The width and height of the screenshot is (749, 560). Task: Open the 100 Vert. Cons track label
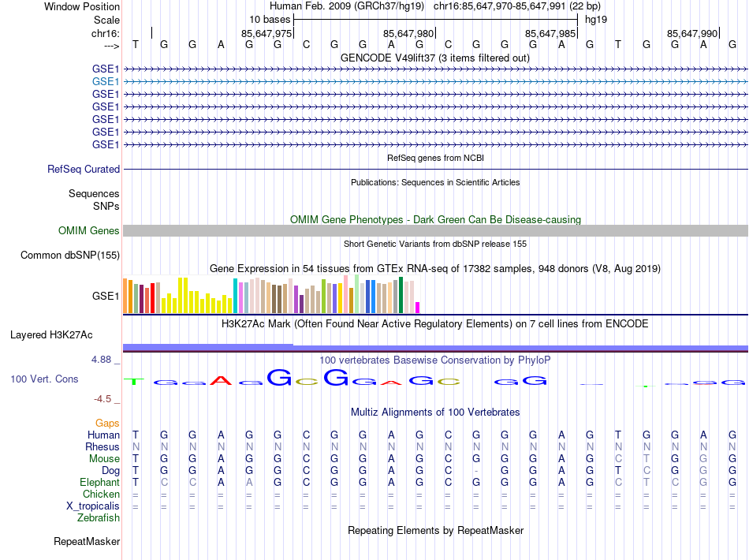point(44,379)
